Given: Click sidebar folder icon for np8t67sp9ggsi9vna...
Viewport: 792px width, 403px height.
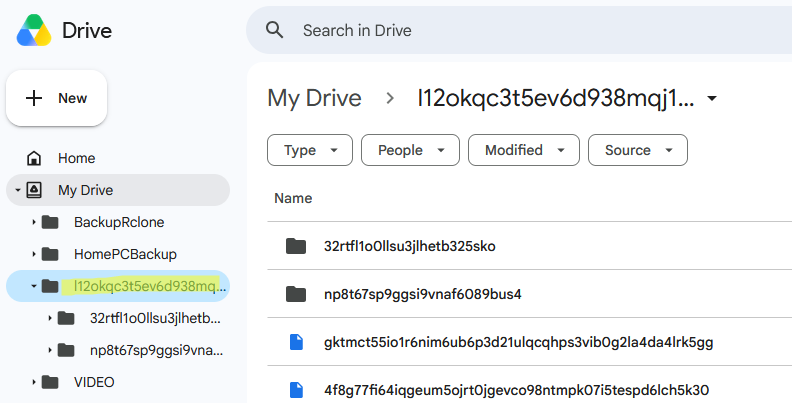Looking at the screenshot, I should point(66,350).
